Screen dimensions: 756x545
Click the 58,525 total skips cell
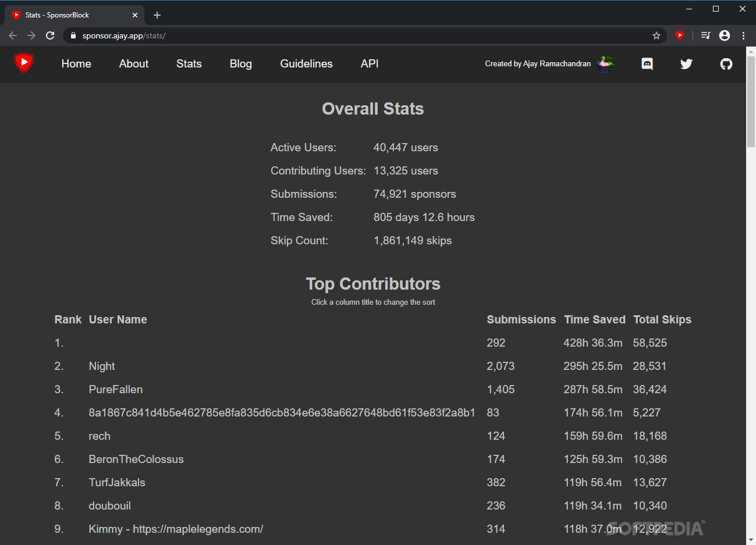tap(650, 343)
